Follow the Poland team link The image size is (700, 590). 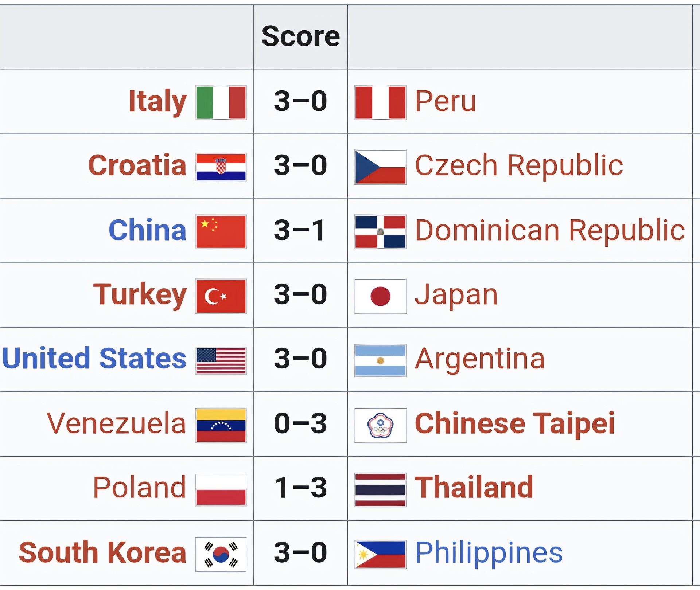(x=140, y=487)
